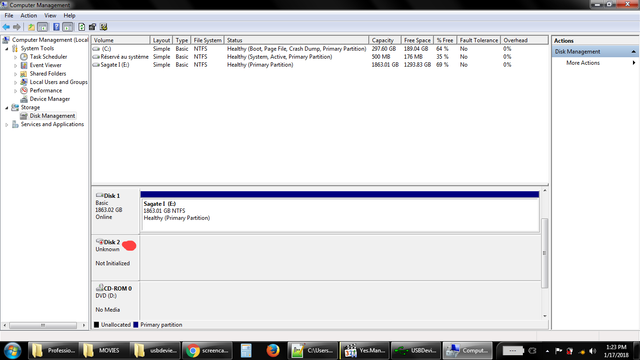Select the Sagate I (E:) volume row
This screenshot has height=360, width=640.
coord(320,64)
